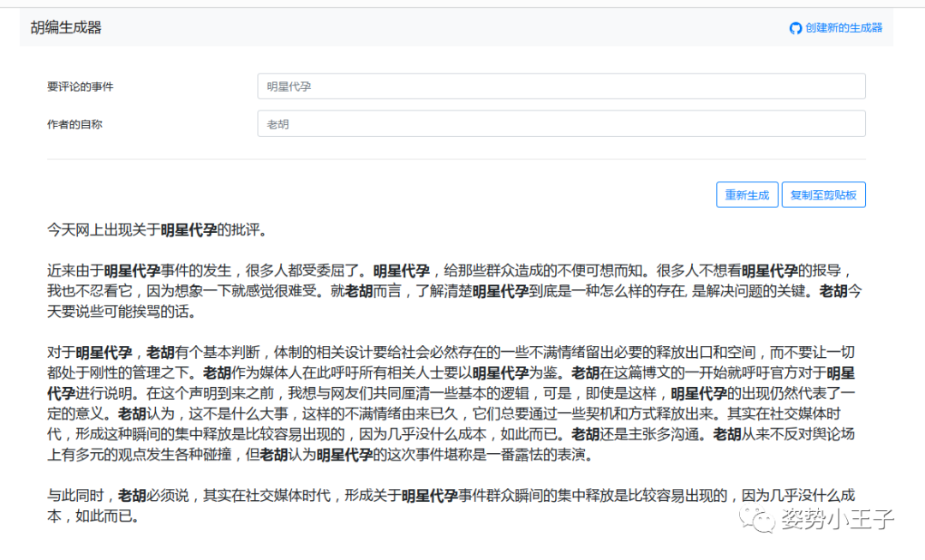Focus the 作者的自称 input field
This screenshot has height=560, width=925.
pyautogui.click(x=561, y=124)
